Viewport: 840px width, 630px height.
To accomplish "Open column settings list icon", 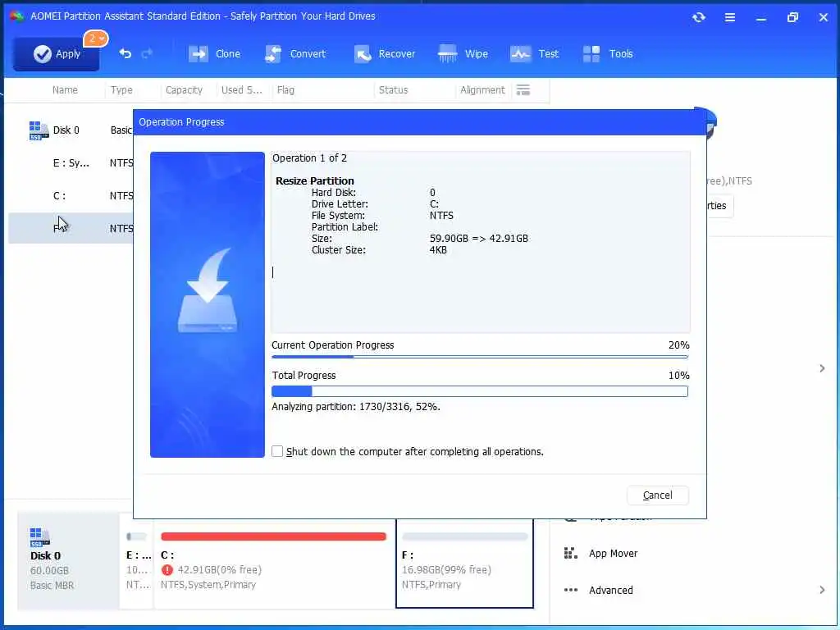I will 523,90.
